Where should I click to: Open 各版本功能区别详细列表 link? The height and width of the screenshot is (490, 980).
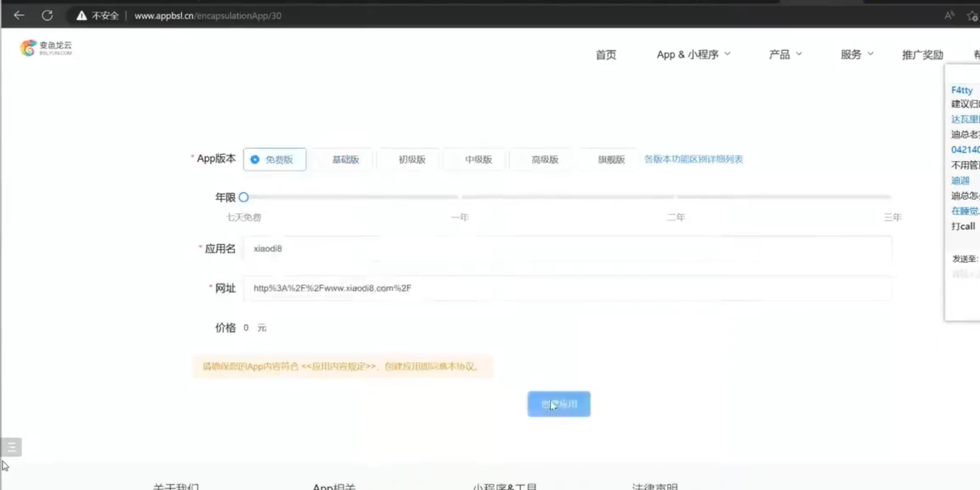(693, 159)
